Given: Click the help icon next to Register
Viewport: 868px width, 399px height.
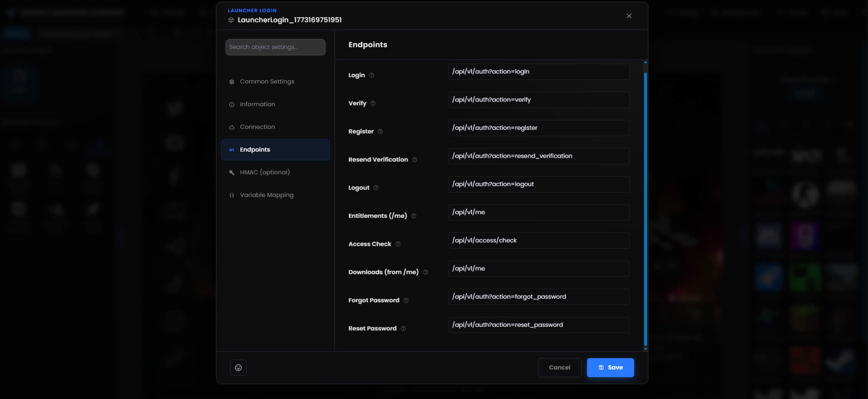Looking at the screenshot, I should pos(380,132).
